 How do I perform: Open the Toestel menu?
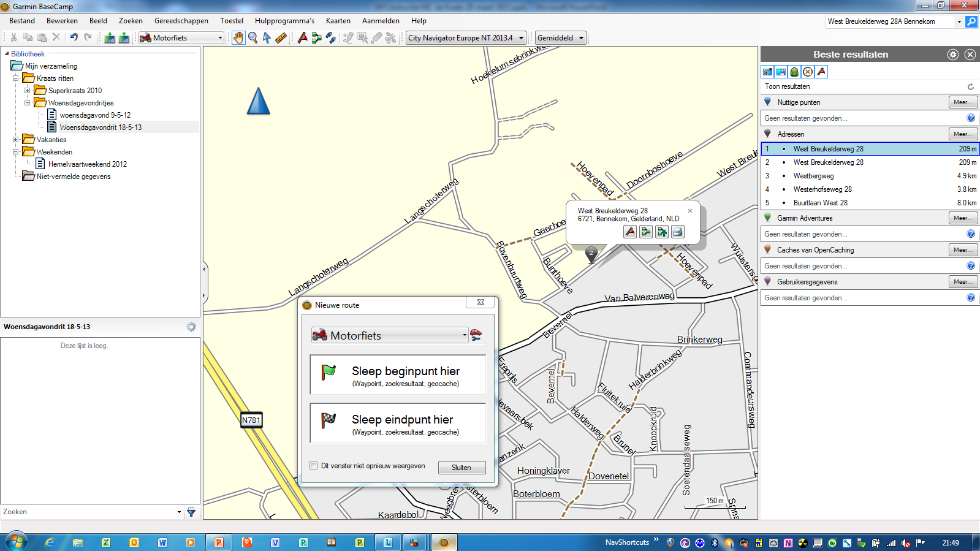(x=232, y=21)
